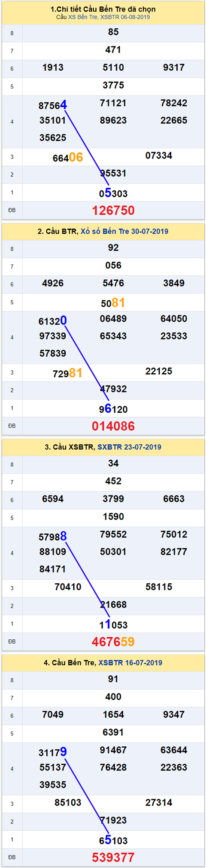Click heading '1.Chi tiết Cầu Bến Tre đã chọn'
The width and height of the screenshot is (206, 868).
pos(103,9)
